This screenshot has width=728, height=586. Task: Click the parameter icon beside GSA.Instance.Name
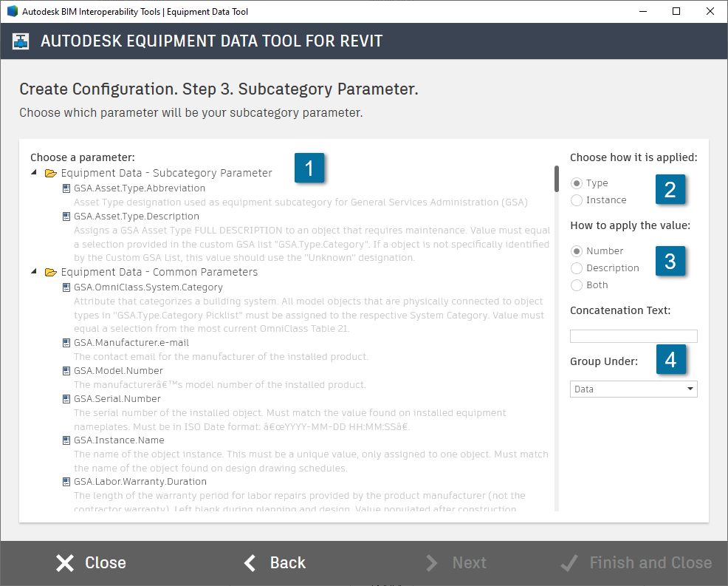(66, 440)
